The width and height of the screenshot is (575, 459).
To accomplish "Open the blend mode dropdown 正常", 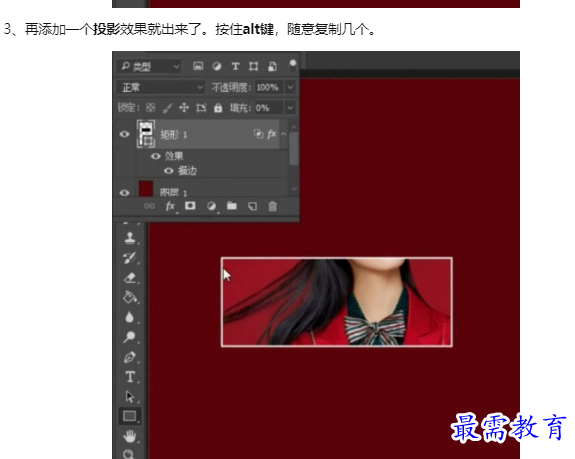I will coord(160,87).
